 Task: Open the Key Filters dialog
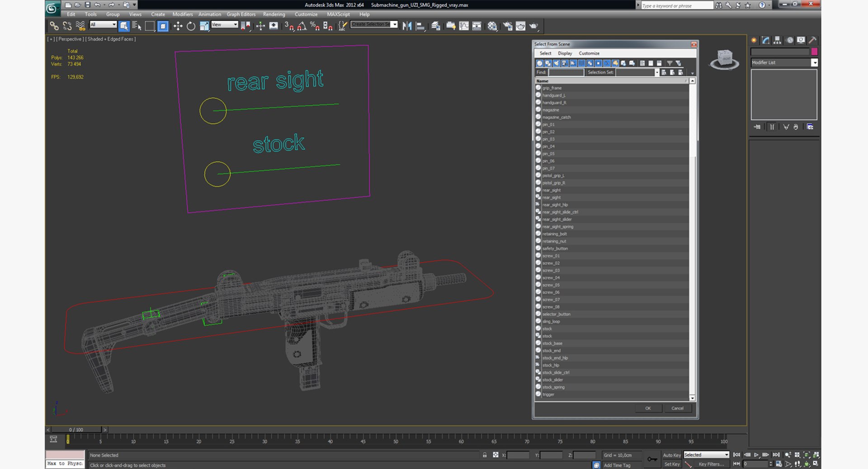pos(711,464)
